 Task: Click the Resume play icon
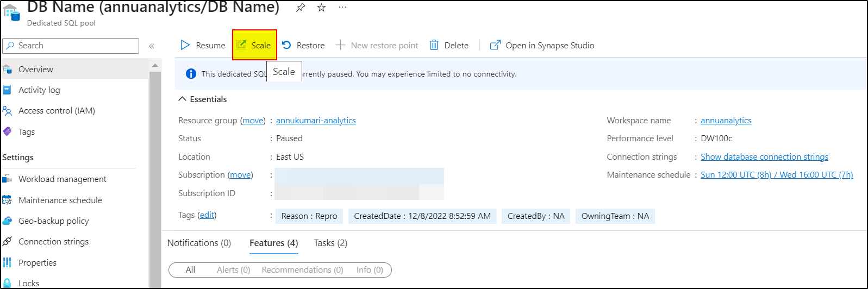click(185, 45)
